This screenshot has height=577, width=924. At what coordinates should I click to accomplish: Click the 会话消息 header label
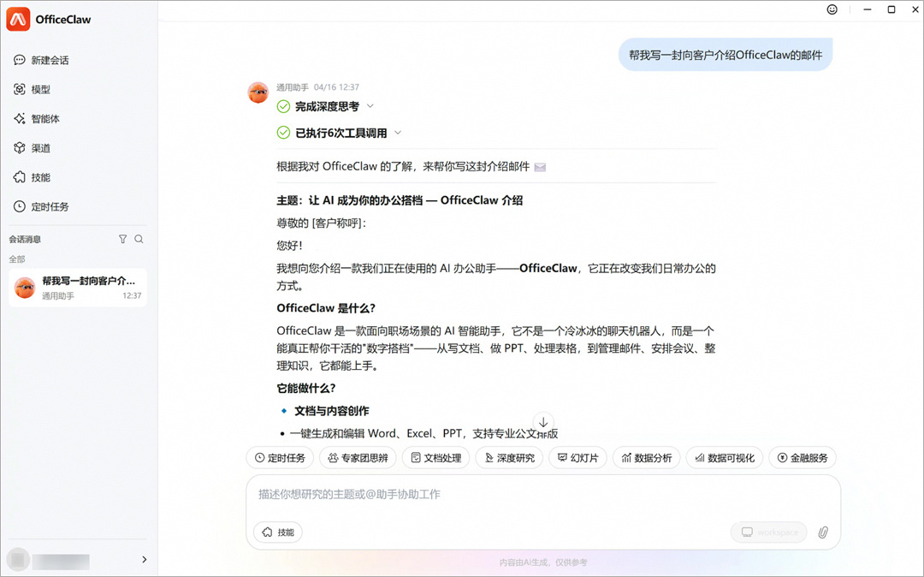[25, 240]
